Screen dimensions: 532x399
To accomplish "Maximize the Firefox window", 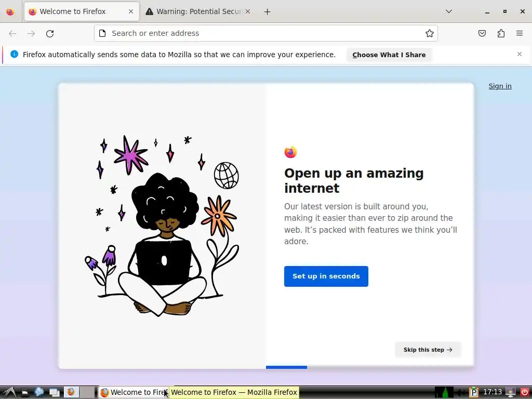I will (505, 11).
